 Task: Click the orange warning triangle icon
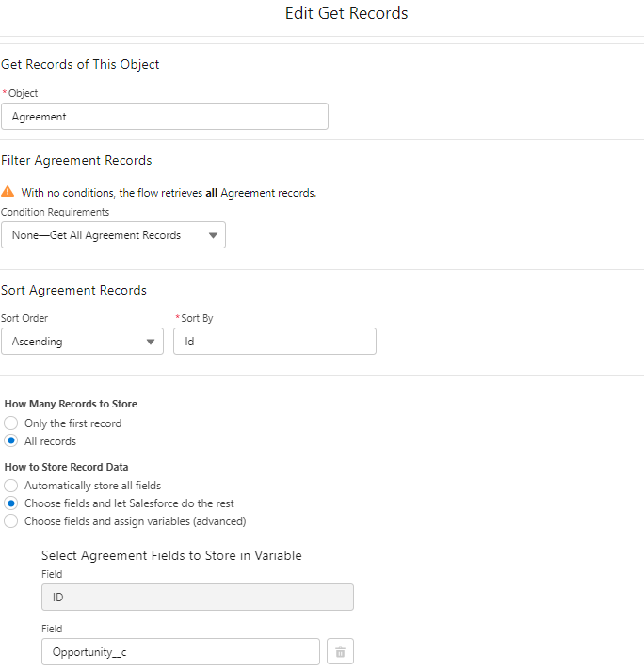[8, 192]
